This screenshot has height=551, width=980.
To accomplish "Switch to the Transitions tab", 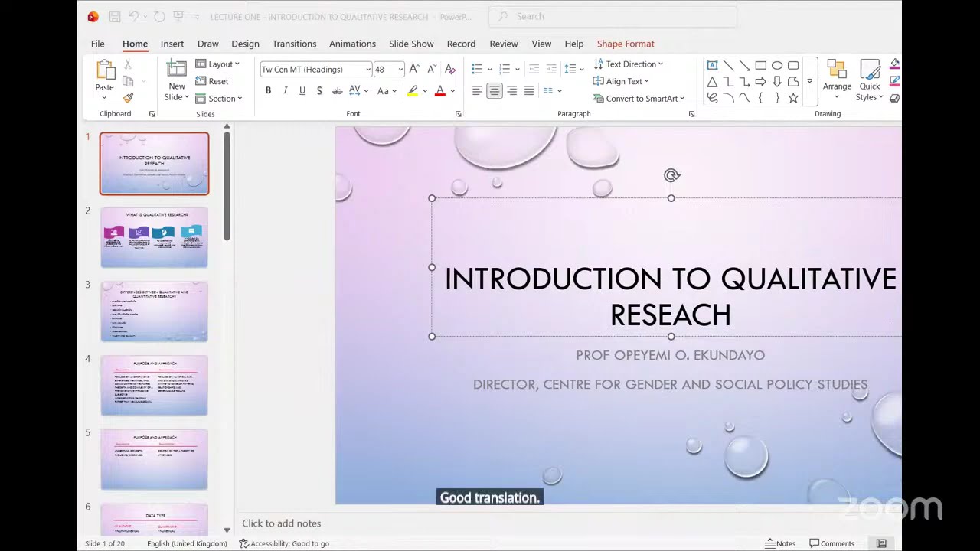I will coord(294,44).
